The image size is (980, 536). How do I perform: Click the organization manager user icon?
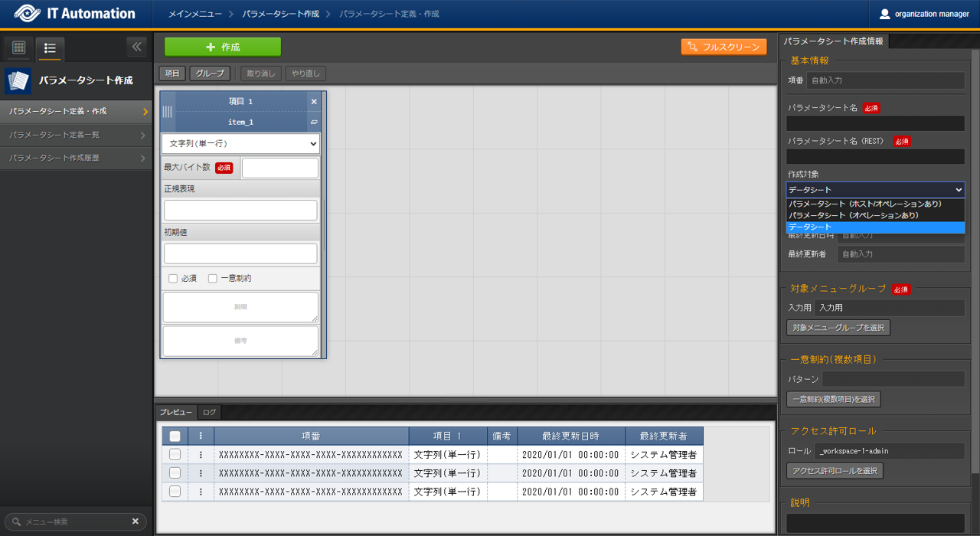[x=885, y=14]
